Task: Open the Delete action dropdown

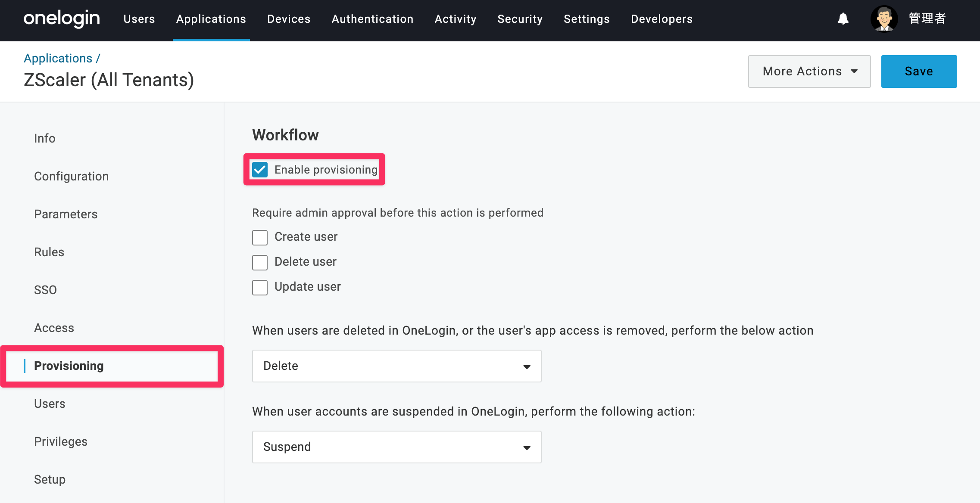Action: click(396, 366)
